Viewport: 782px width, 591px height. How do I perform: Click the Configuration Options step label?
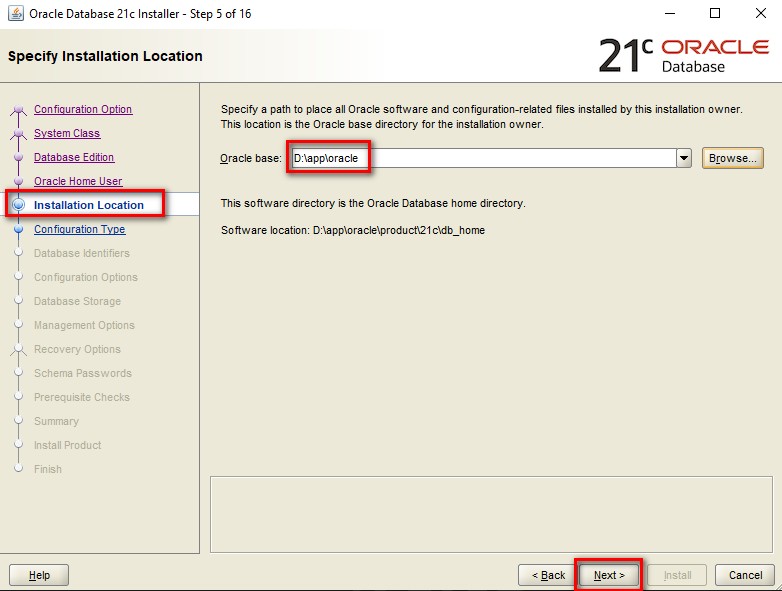pyautogui.click(x=85, y=277)
